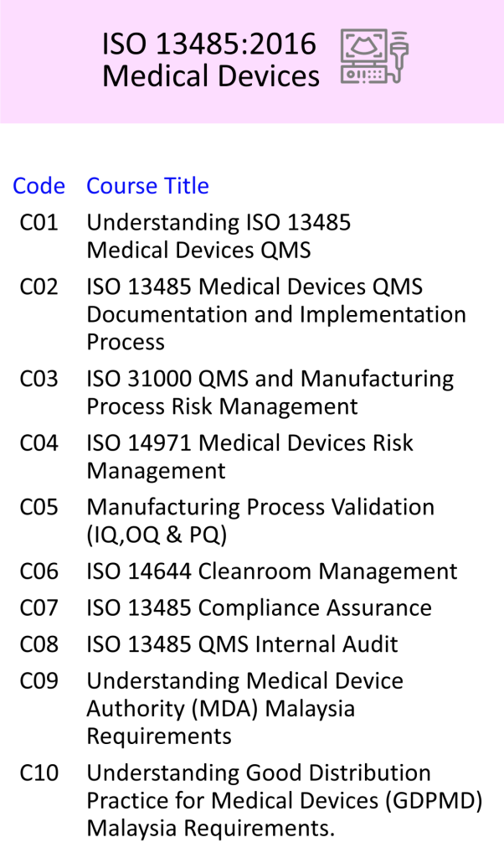Select course code C08
Image resolution: width=504 pixels, height=858 pixels.
[39, 644]
